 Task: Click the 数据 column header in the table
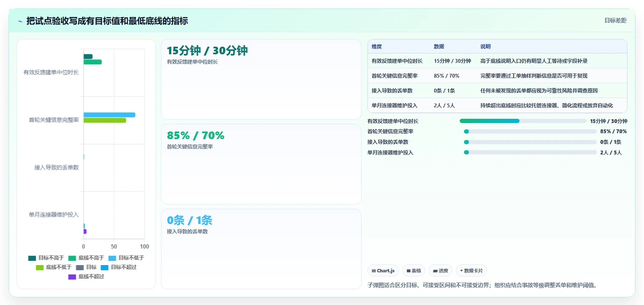click(x=439, y=47)
